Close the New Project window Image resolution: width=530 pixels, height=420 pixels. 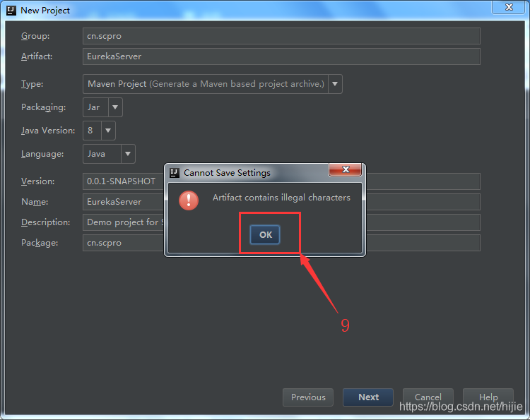pyautogui.click(x=509, y=7)
